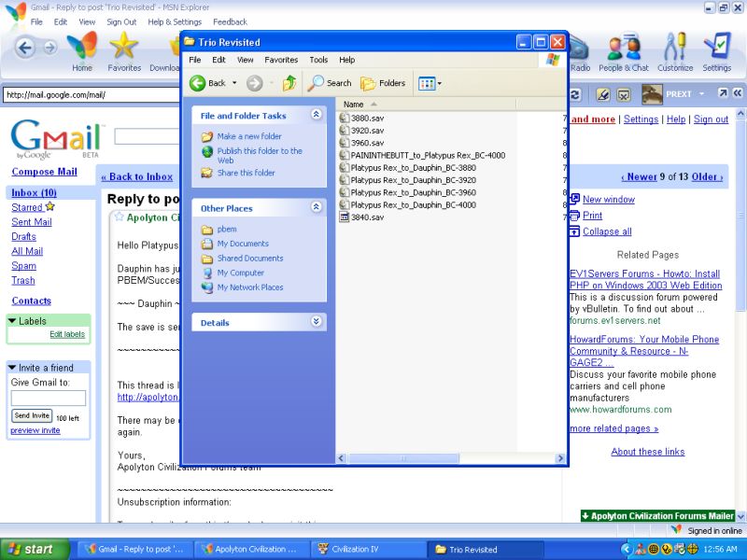Image resolution: width=747 pixels, height=560 pixels.
Task: Open My Computer from Other Places
Action: (x=241, y=273)
